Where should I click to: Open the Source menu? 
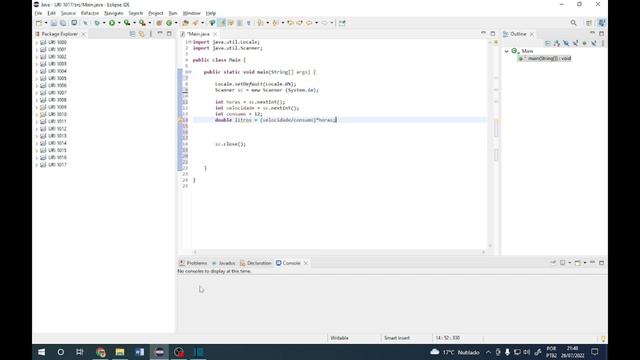(68, 13)
